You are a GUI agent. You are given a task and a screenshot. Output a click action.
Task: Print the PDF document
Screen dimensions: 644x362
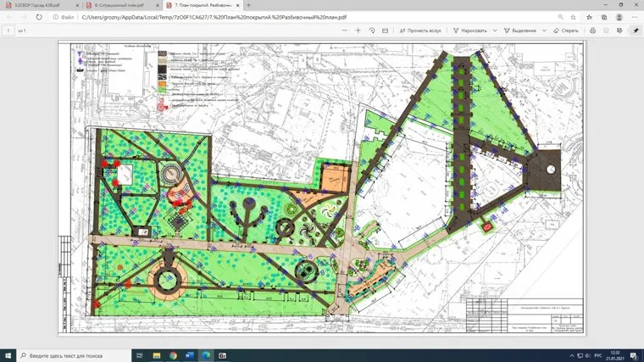tap(593, 31)
